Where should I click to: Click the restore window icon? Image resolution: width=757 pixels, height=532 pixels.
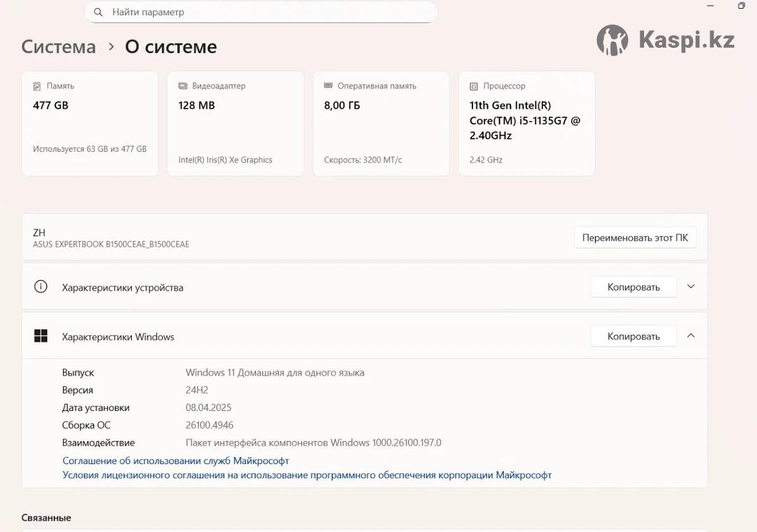click(741, 6)
